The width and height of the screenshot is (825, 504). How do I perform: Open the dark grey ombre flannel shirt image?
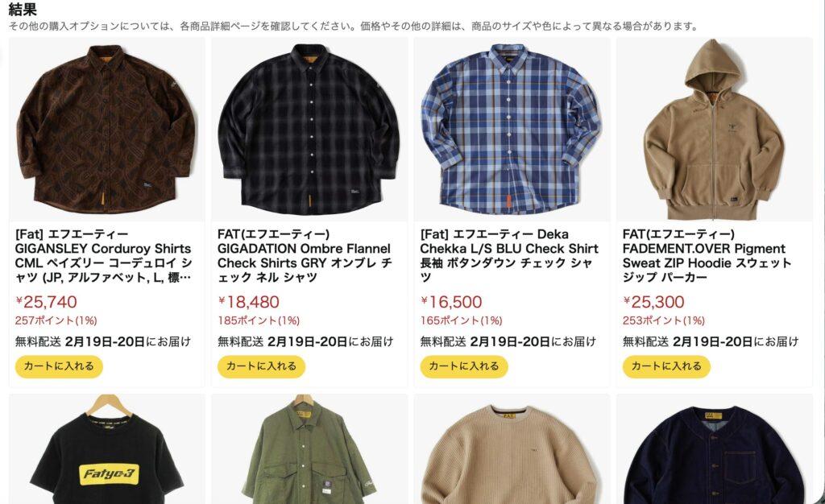pos(309,130)
